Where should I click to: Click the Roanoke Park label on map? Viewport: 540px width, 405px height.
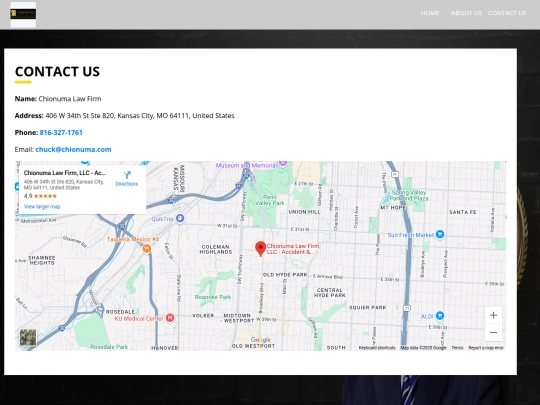(213, 297)
